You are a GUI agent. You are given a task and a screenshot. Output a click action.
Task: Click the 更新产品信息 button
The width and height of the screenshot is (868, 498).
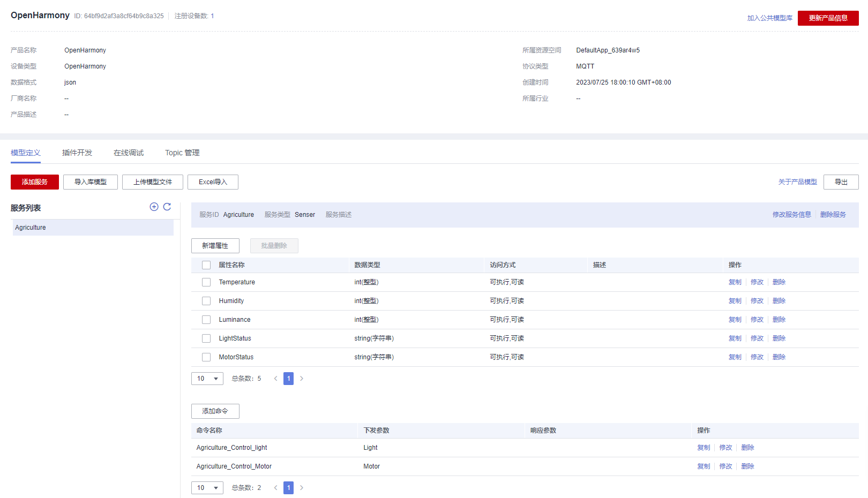[x=828, y=18]
